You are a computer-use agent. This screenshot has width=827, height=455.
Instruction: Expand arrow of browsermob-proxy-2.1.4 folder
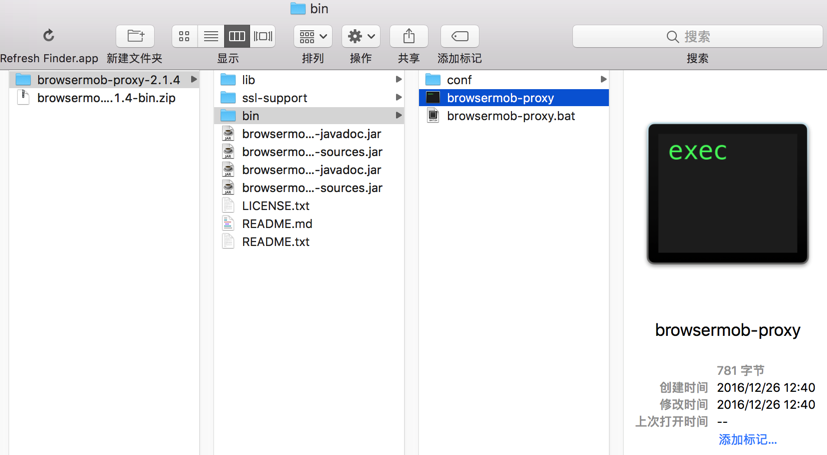[x=194, y=80]
